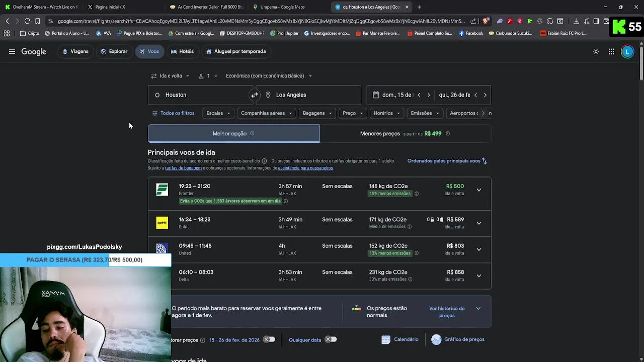
Task: Click the browser address bar URL
Action: tap(262, 21)
